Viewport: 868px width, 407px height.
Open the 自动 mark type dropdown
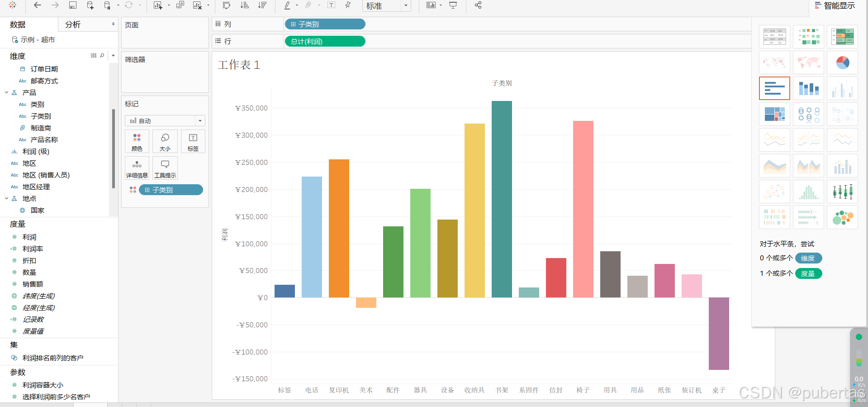coord(165,120)
